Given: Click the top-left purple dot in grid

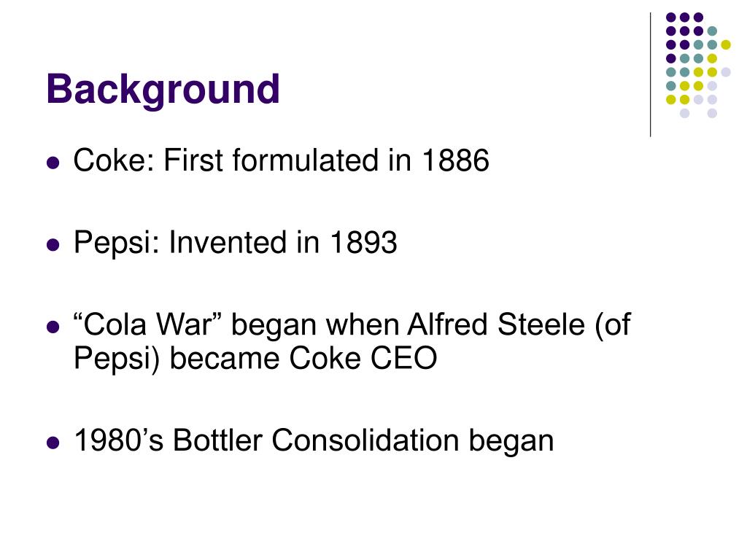Looking at the screenshot, I should click(671, 17).
